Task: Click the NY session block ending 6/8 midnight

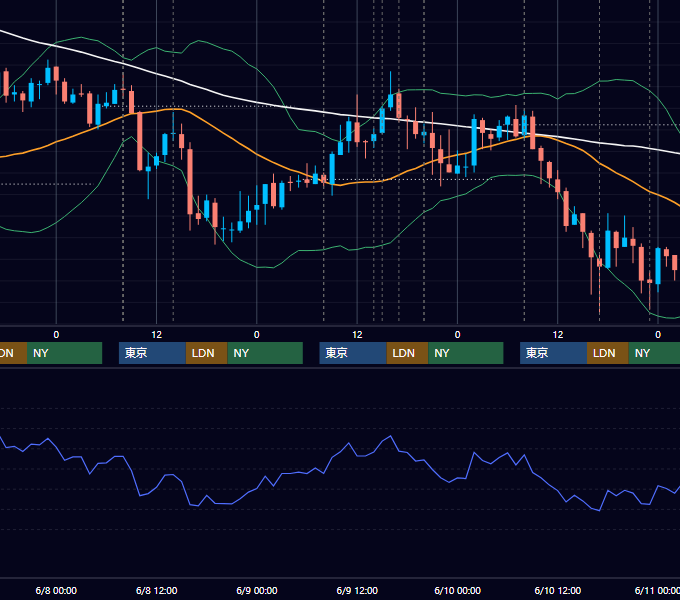Action: 64,353
